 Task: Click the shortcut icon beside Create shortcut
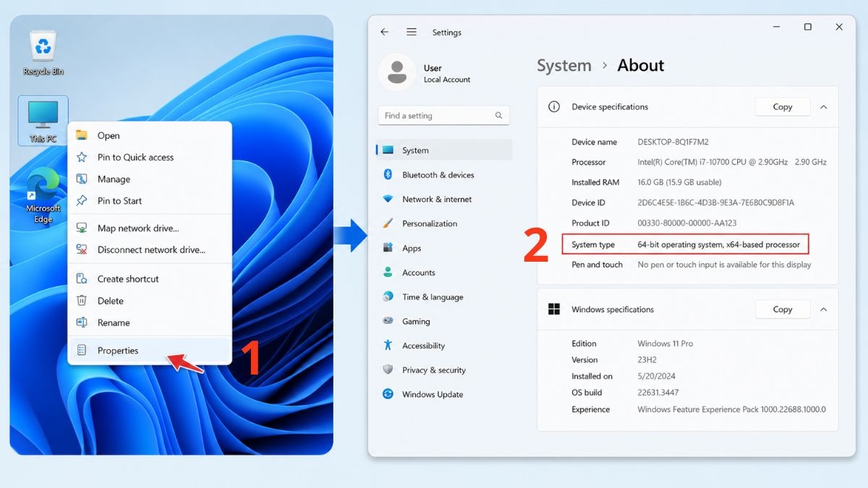82,278
